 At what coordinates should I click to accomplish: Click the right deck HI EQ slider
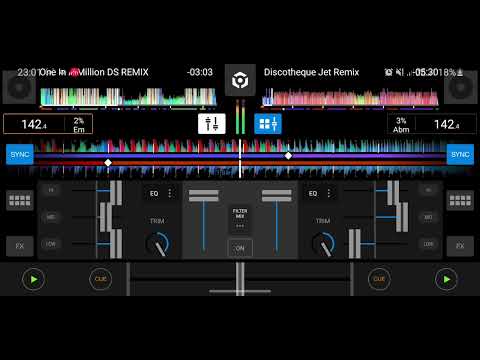pyautogui.click(x=393, y=193)
